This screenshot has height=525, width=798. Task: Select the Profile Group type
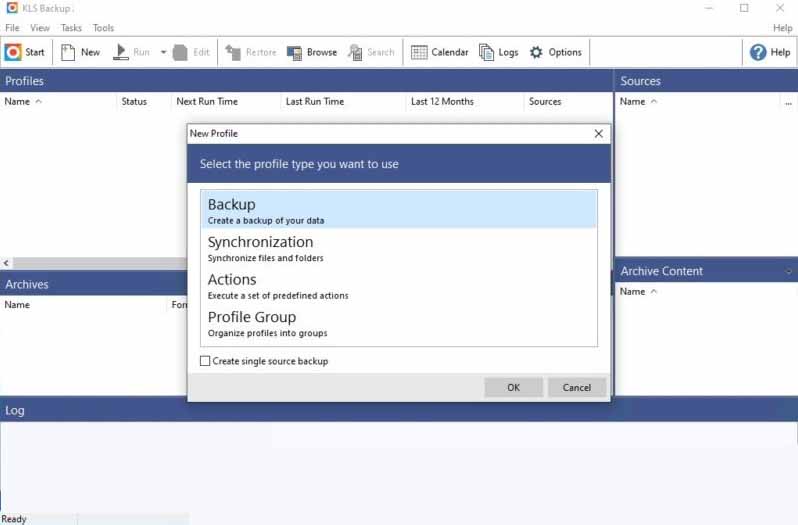click(399, 323)
